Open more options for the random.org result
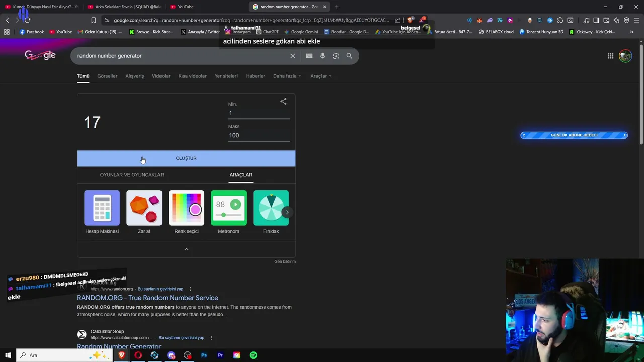Screen dimensions: 644x362 coord(190,289)
